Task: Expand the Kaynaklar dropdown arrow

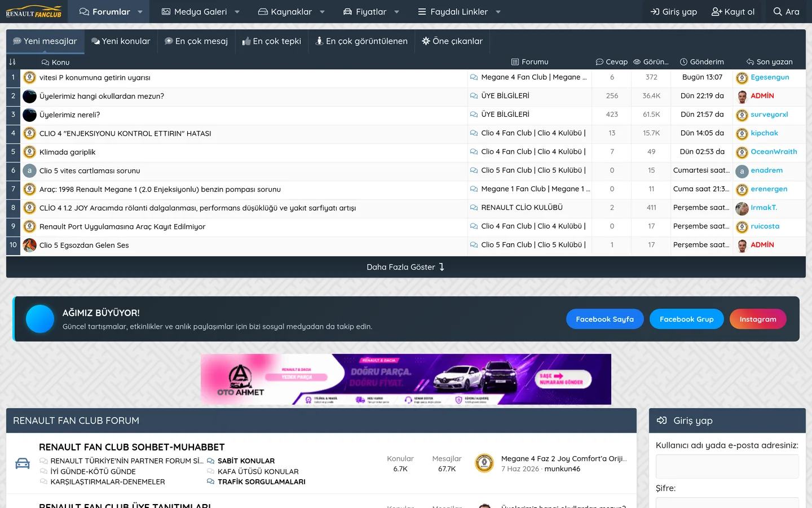Action: pos(323,12)
